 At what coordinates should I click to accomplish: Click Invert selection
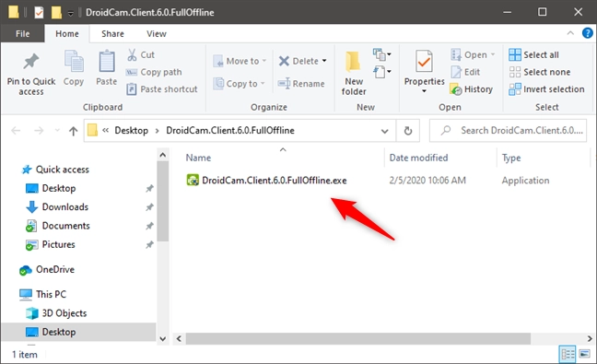546,89
